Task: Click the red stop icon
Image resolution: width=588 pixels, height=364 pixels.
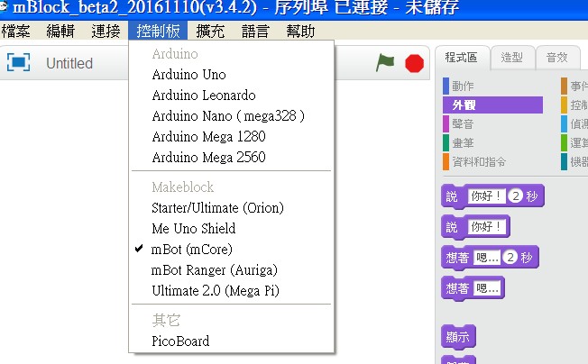Action: 414,63
